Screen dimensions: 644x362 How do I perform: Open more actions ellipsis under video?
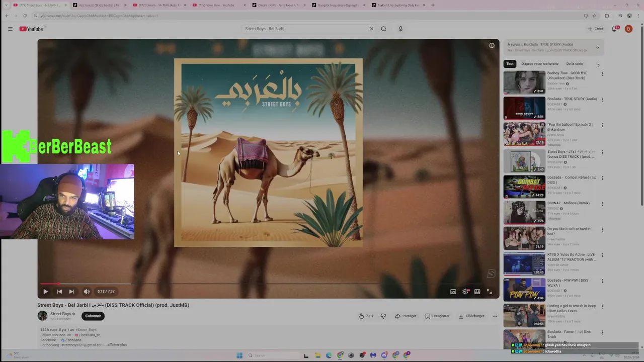point(495,316)
